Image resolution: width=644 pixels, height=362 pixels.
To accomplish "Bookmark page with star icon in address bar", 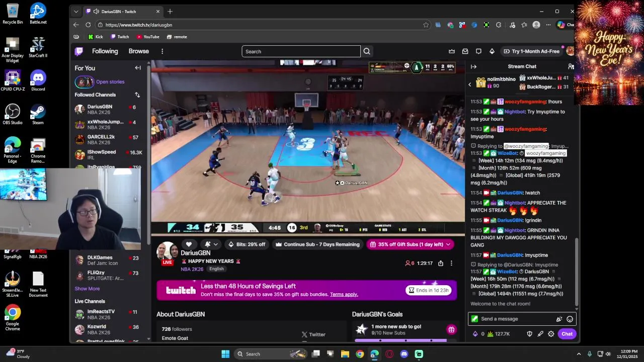I will click(426, 25).
